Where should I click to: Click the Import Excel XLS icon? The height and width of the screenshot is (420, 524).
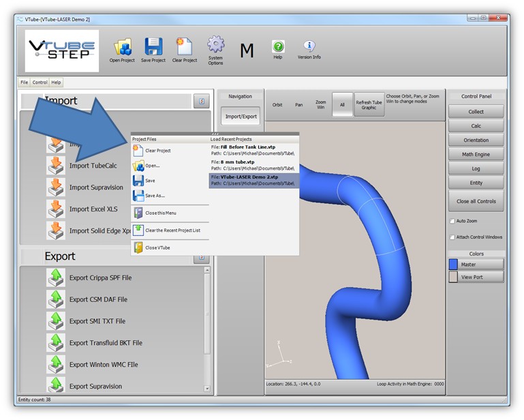[x=55, y=209]
